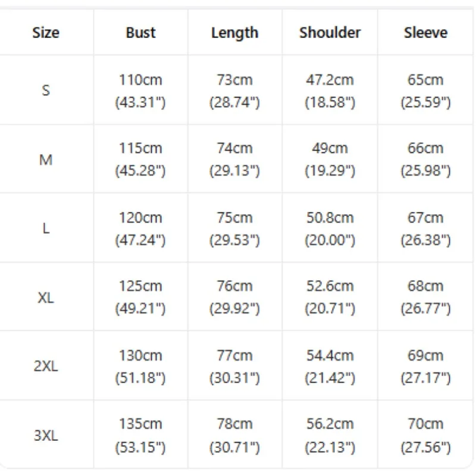Click the Shoulder column header
476x476 pixels.
tap(330, 33)
